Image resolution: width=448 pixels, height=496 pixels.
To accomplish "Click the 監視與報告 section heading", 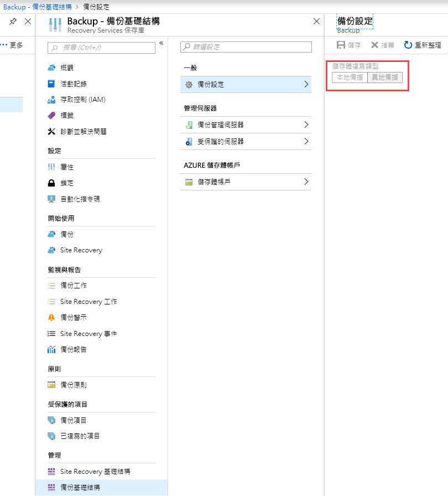I will (65, 270).
